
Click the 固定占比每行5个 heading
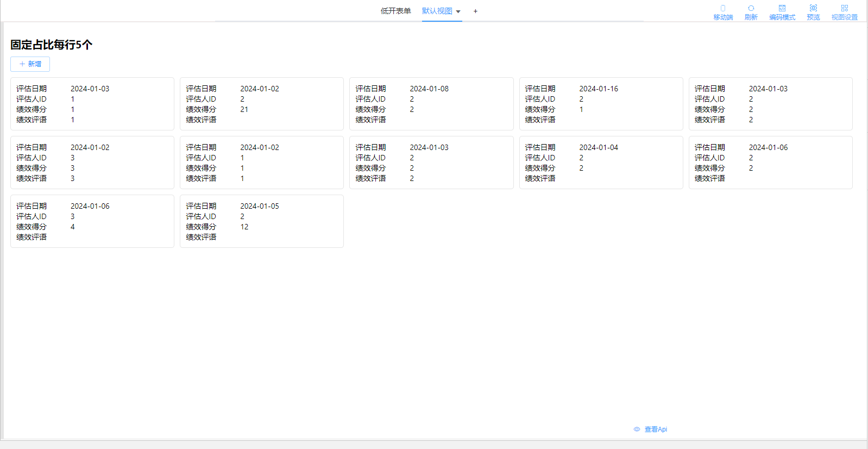click(52, 45)
